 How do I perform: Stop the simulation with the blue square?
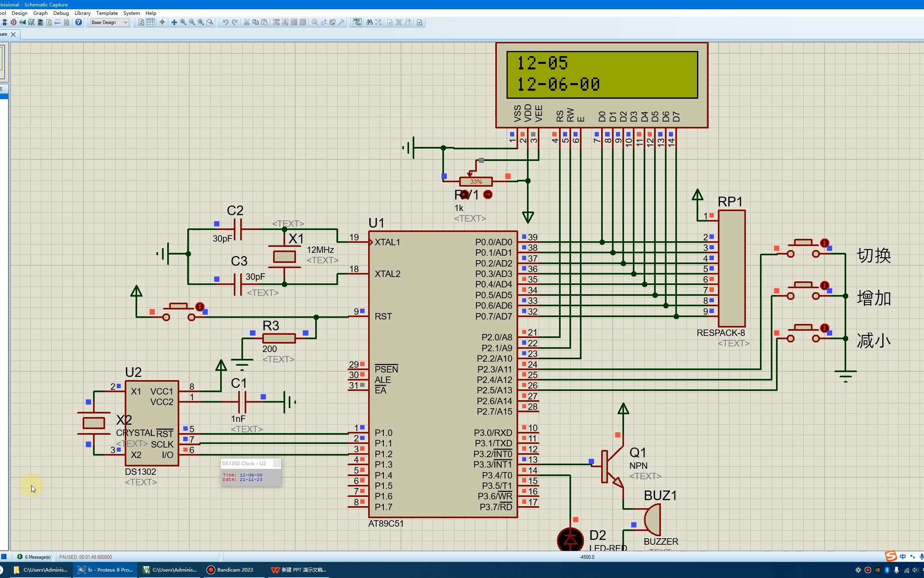[4, 557]
